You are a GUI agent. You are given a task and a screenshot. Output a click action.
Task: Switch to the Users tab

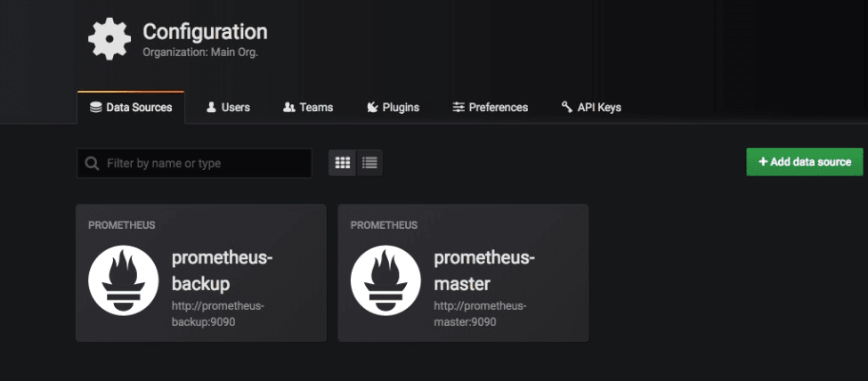228,108
